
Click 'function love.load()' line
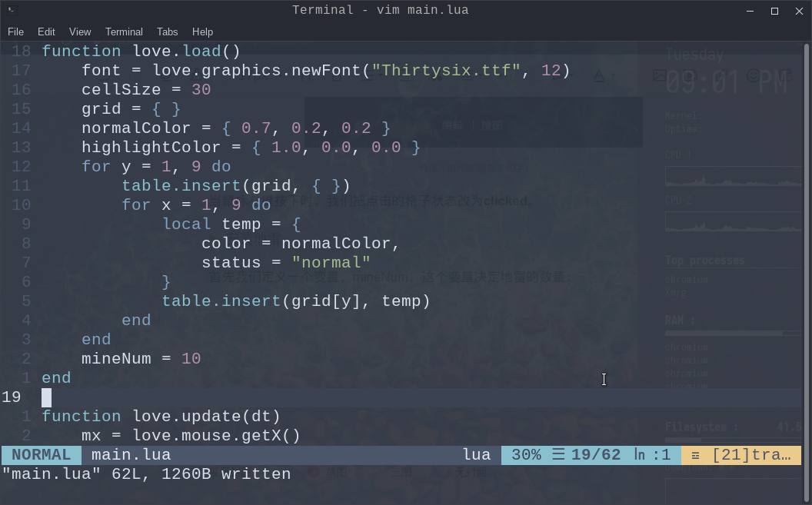(141, 51)
